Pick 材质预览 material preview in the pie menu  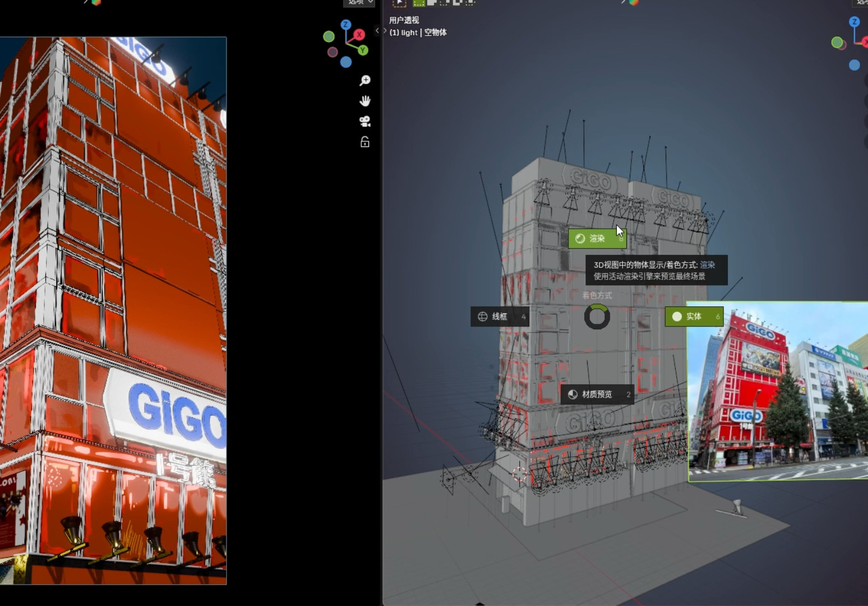pos(597,394)
